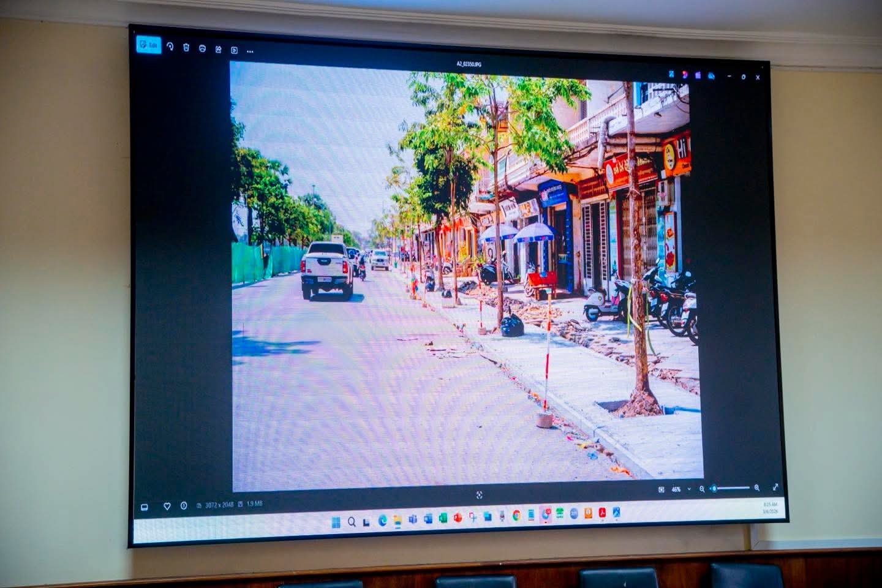Screen dimensions: 882x588
Task: Print the photo with the printer icon
Action: (x=202, y=49)
